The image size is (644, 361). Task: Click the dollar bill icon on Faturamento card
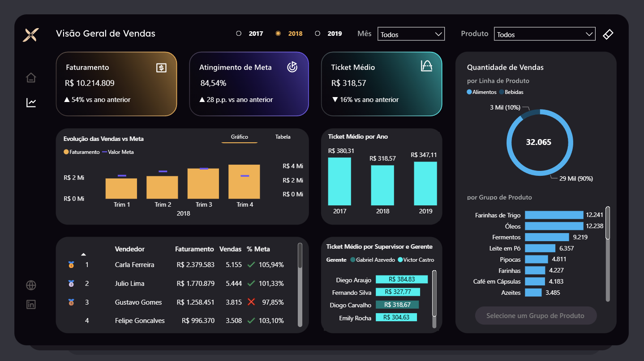[161, 68]
